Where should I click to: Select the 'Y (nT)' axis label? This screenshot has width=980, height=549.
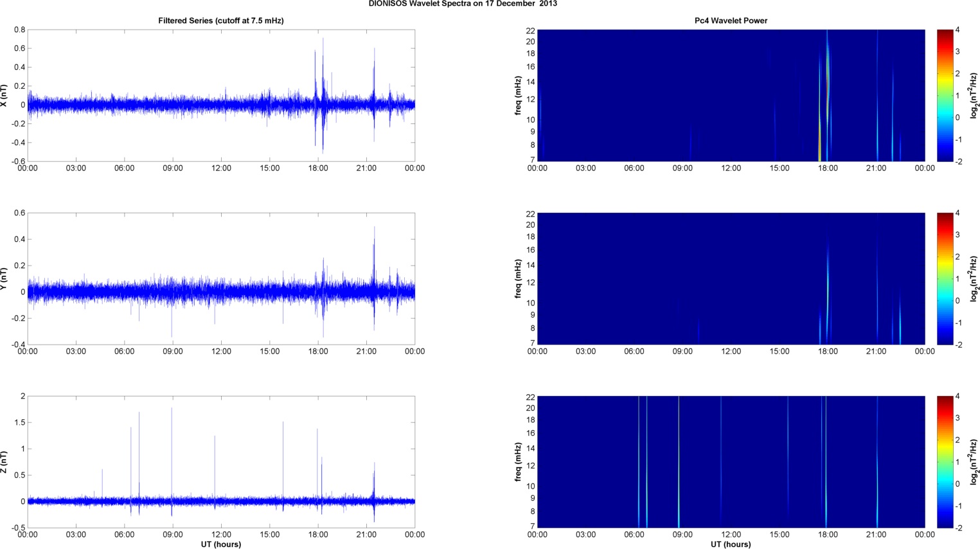4,279
